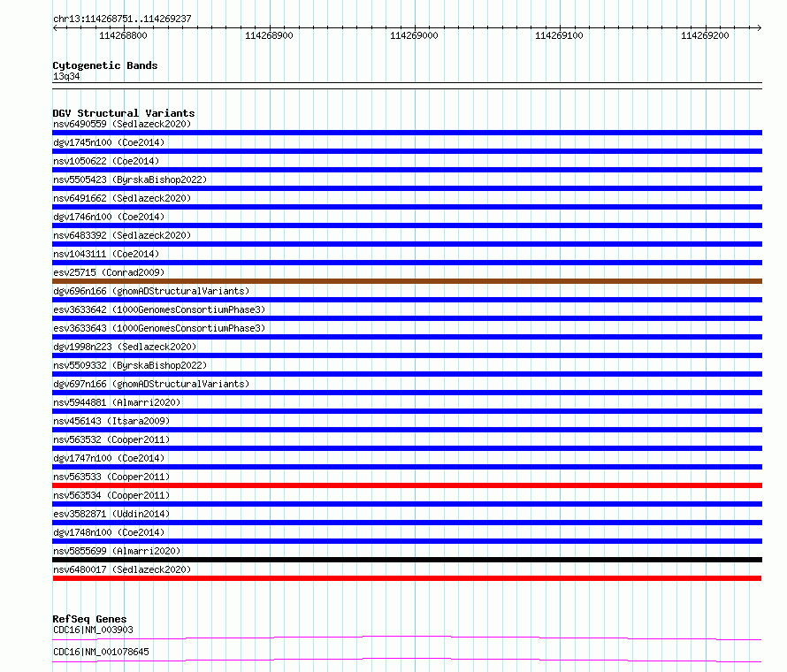Open esv3633642 (1000GenomesConsortiumPhase3) entry
Viewport: 787px width, 672px height.
point(159,309)
